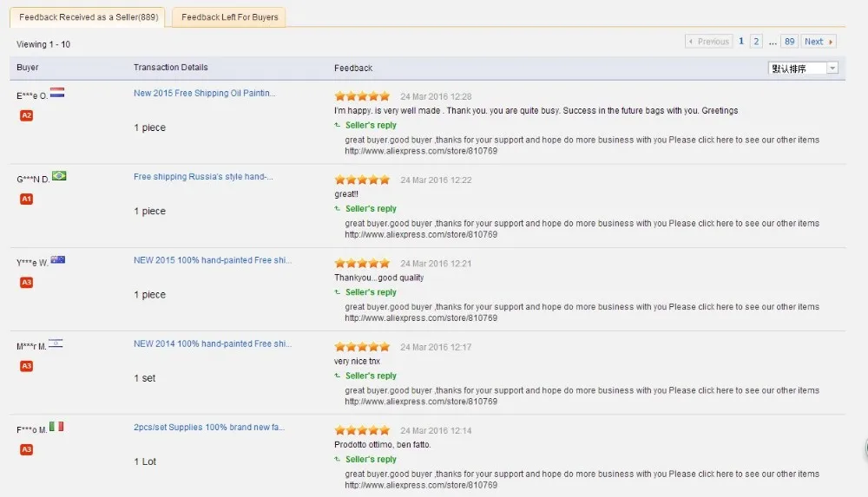Open 2pcs/set Supplies 100% brand new link
This screenshot has width=868, height=497.
pos(209,428)
